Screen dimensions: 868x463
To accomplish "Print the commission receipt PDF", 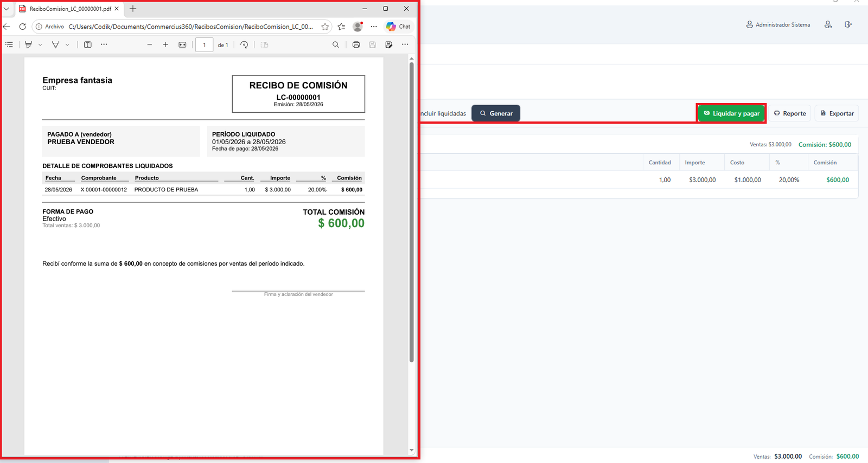I will [x=356, y=44].
